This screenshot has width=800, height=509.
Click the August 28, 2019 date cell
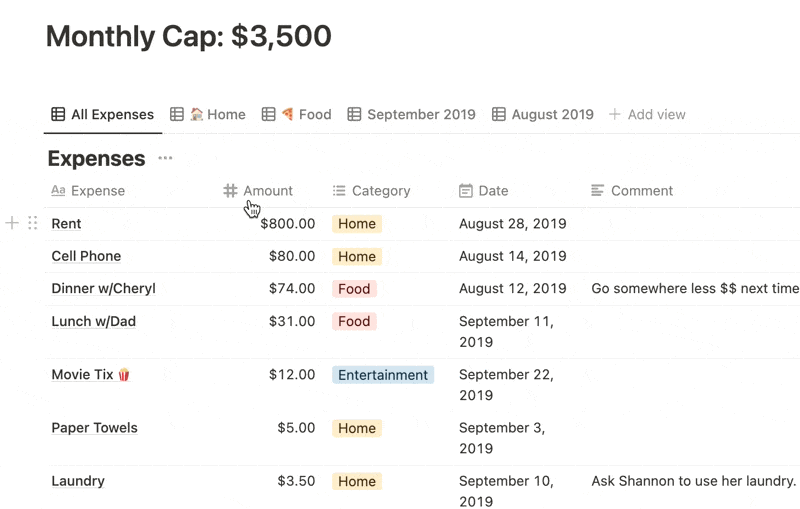(x=512, y=223)
